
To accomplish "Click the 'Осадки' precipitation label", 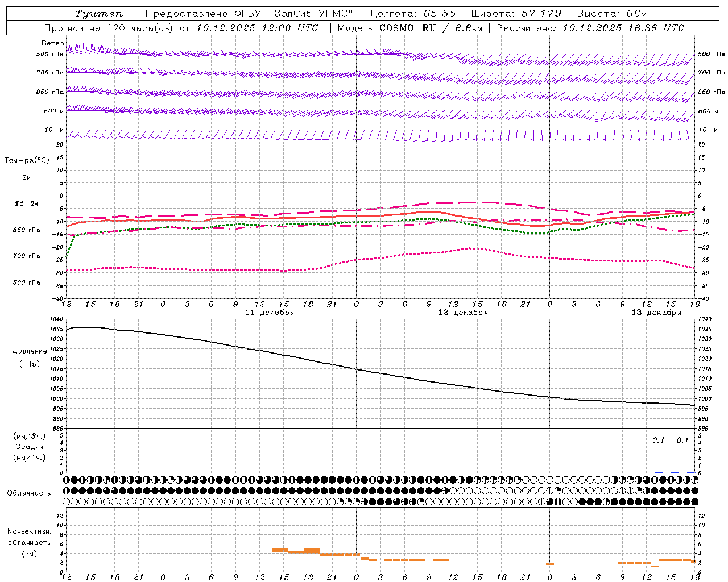I will (30, 447).
